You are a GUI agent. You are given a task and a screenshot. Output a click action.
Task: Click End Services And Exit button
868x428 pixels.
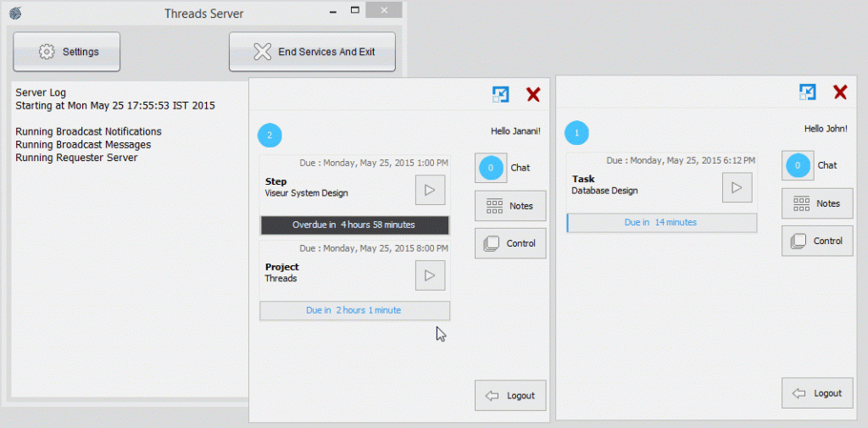point(312,52)
